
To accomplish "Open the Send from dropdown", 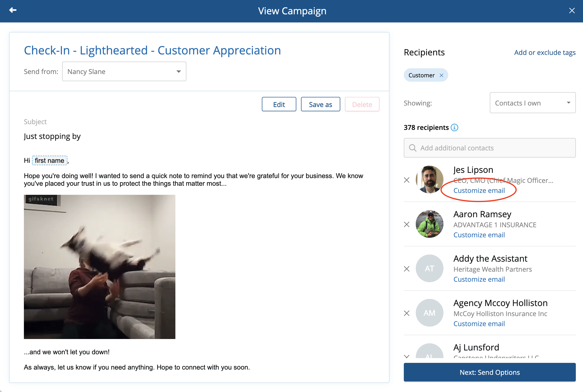I will point(124,71).
